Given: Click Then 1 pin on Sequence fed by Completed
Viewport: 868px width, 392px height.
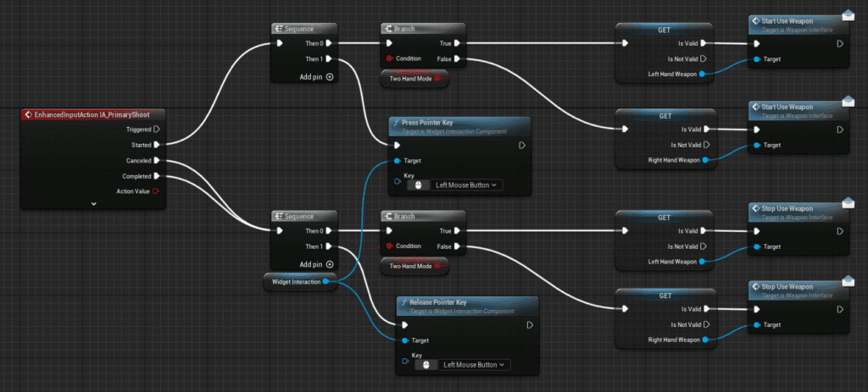Looking at the screenshot, I should (329, 246).
